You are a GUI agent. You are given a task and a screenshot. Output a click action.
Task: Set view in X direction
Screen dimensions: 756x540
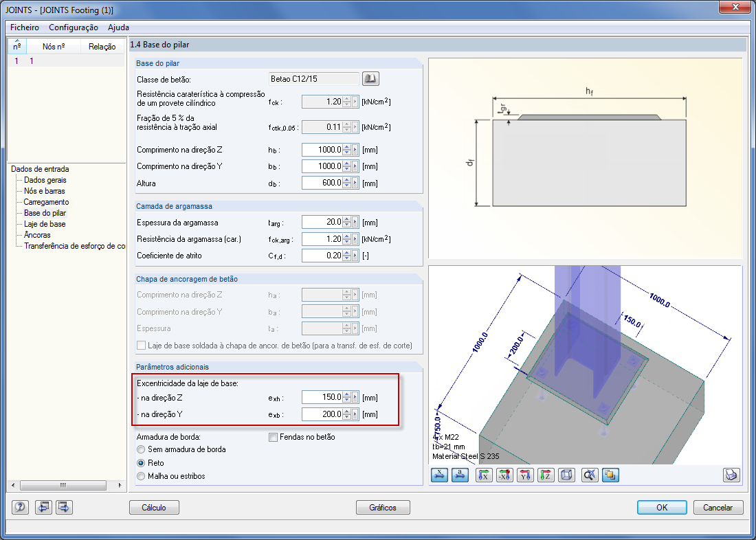[484, 475]
